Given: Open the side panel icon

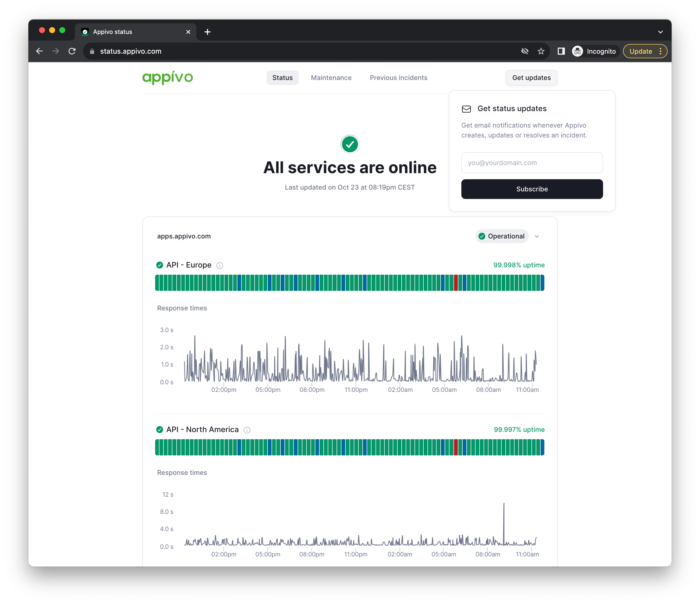Looking at the screenshot, I should (x=561, y=51).
